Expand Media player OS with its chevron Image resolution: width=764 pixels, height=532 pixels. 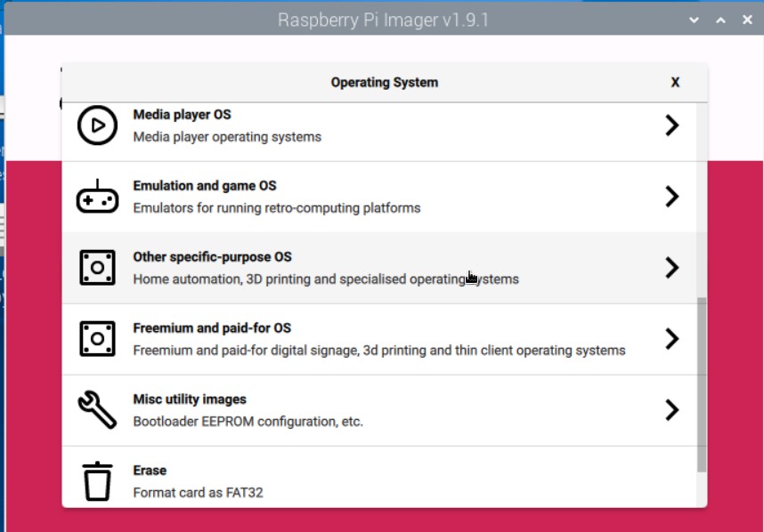point(672,125)
